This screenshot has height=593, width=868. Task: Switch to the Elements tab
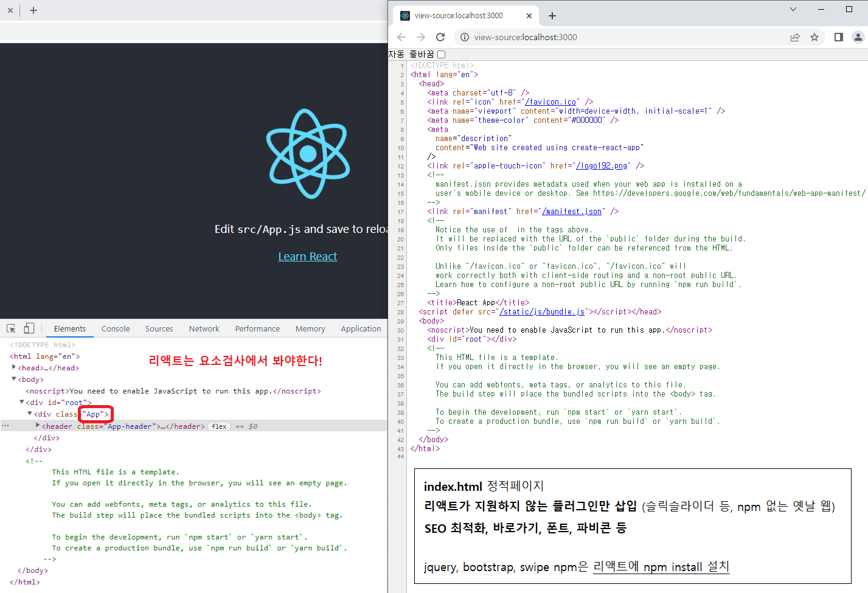coord(70,328)
